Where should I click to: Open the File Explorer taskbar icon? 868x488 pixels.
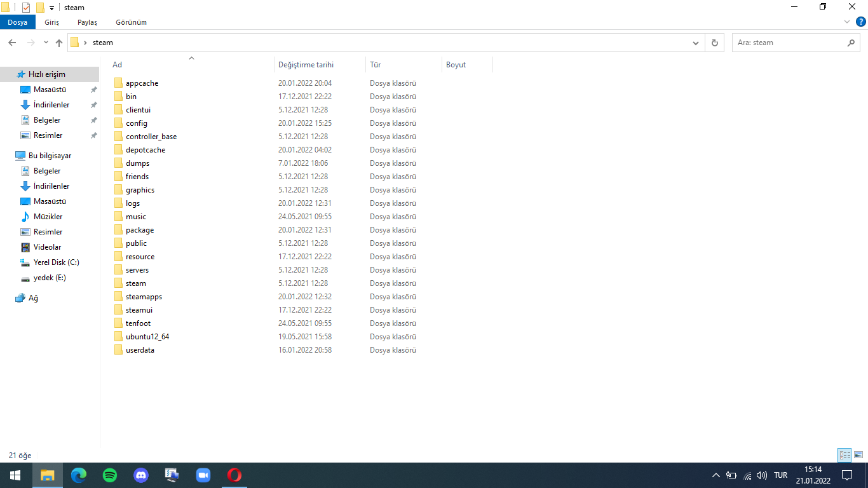pos(48,475)
